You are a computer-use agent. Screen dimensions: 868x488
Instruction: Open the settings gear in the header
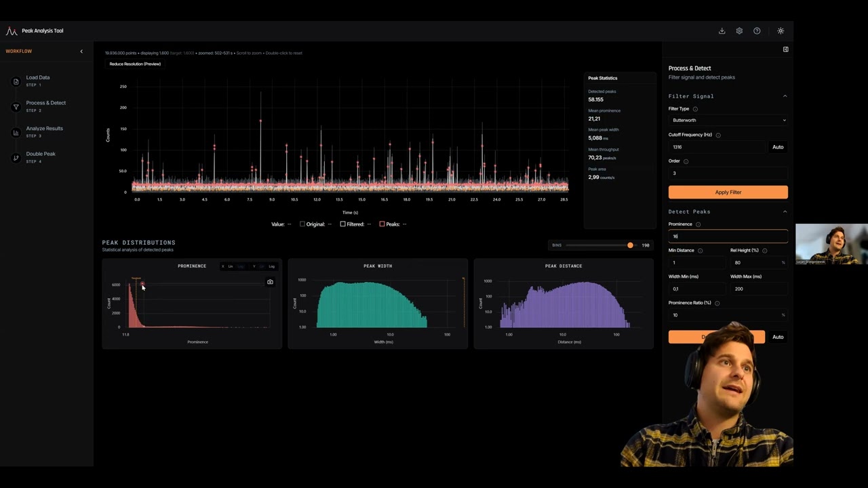(739, 31)
